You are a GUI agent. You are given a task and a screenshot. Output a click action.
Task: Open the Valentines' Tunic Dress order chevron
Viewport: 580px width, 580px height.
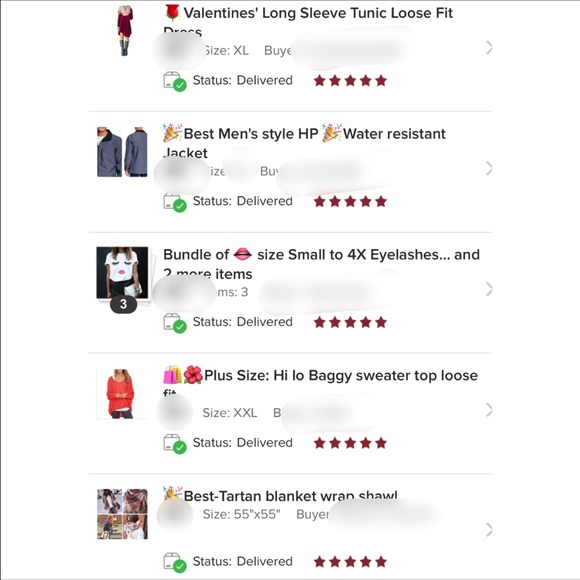click(489, 48)
